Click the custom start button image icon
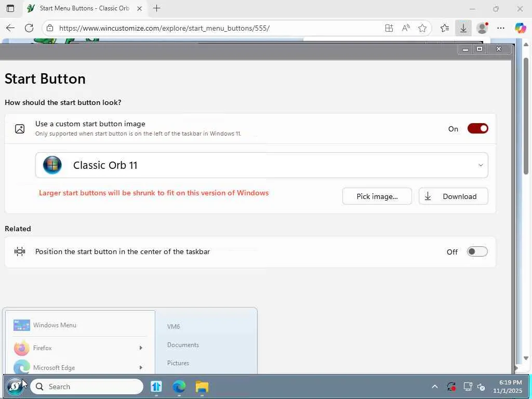This screenshot has width=532, height=399. [20, 129]
